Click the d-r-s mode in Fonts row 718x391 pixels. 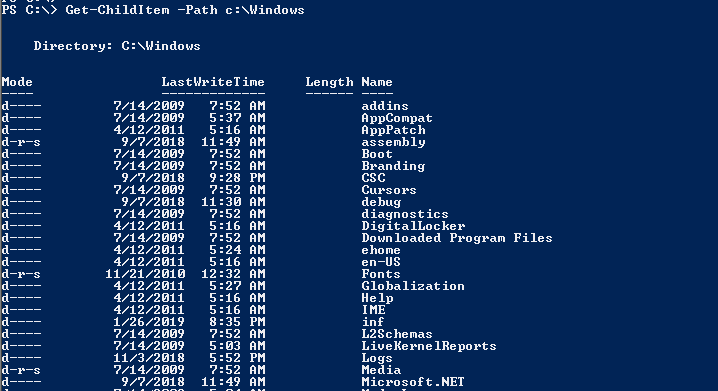click(x=21, y=274)
